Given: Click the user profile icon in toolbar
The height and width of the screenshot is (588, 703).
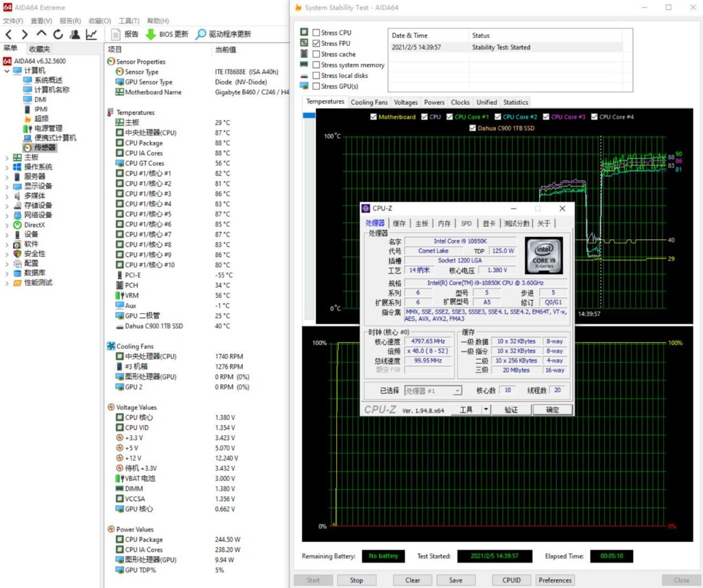Looking at the screenshot, I should pos(75,34).
